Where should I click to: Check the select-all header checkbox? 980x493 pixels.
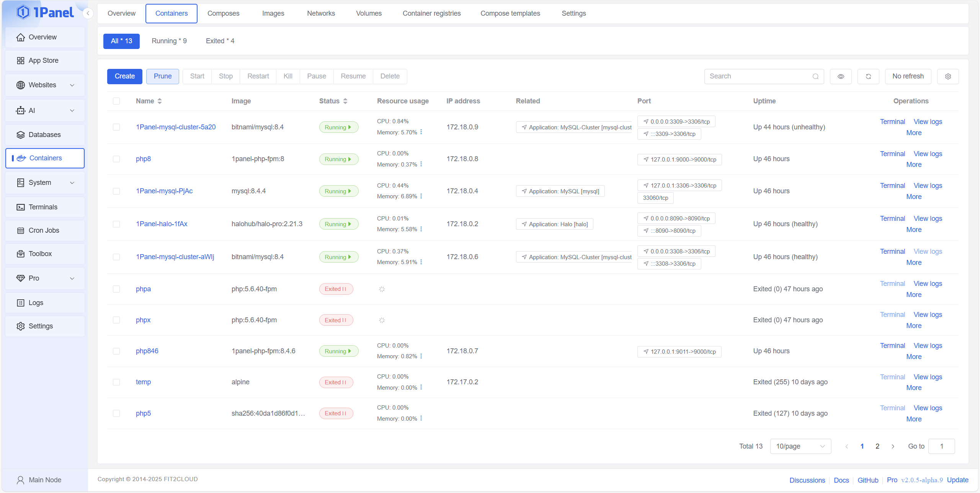point(116,101)
